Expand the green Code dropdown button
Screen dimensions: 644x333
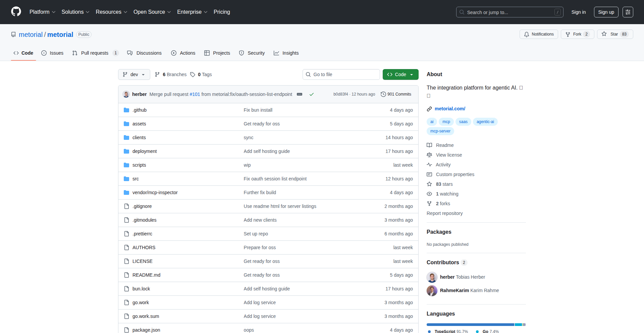click(x=400, y=74)
